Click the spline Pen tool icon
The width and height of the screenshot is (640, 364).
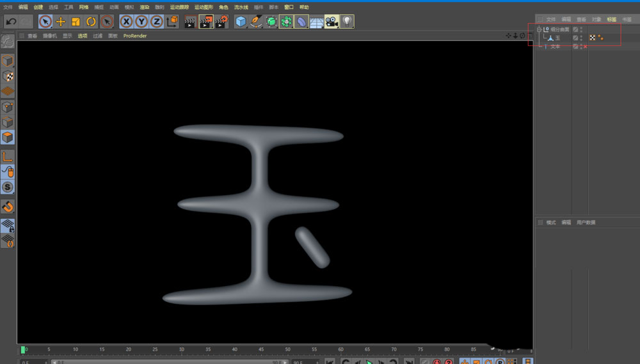click(256, 22)
